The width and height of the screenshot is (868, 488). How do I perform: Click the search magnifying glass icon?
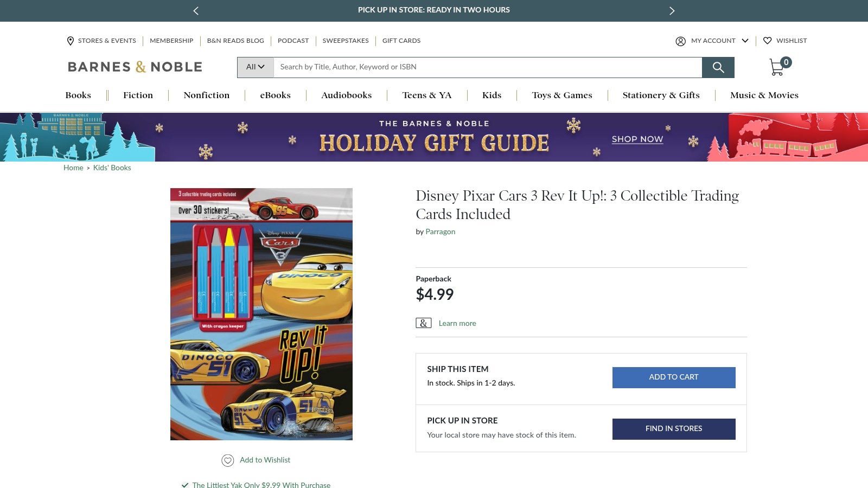coord(718,67)
